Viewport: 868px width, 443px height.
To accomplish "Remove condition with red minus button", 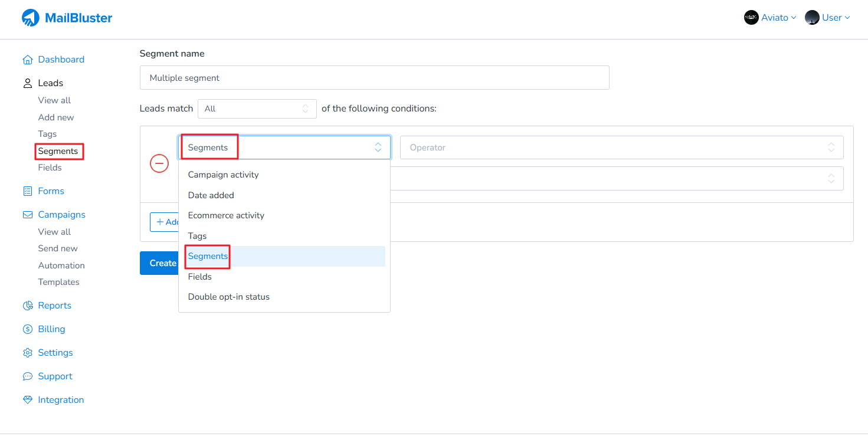I will point(159,163).
